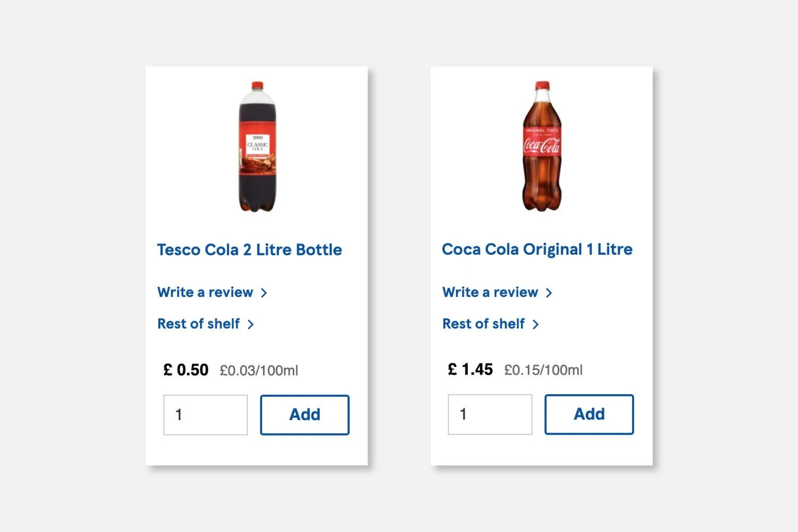Click the chevron beside Coca Cola's 'Write a review'
Image resolution: width=798 pixels, height=532 pixels.
point(549,293)
